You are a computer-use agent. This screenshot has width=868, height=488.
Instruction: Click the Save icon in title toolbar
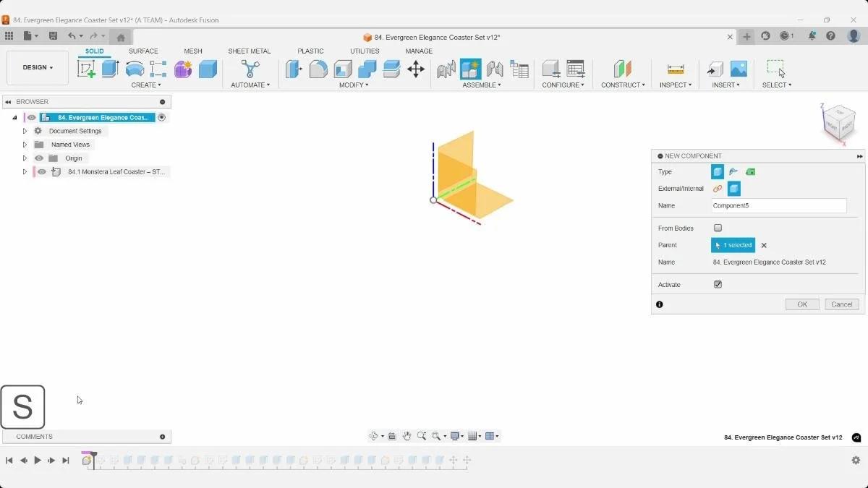[x=53, y=36]
